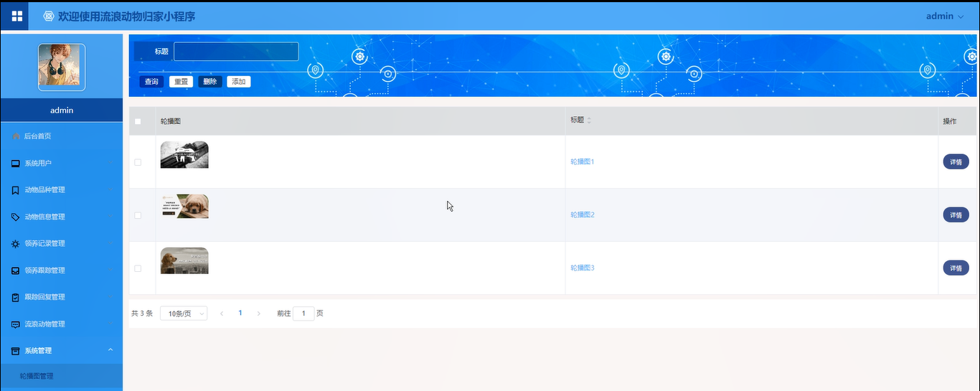Click the 标题 search input field
Viewport: 980px width, 391px height.
(x=236, y=52)
